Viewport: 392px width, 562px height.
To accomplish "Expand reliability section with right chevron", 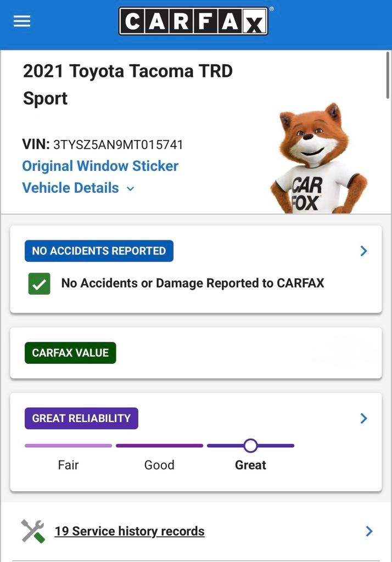I will click(x=363, y=418).
